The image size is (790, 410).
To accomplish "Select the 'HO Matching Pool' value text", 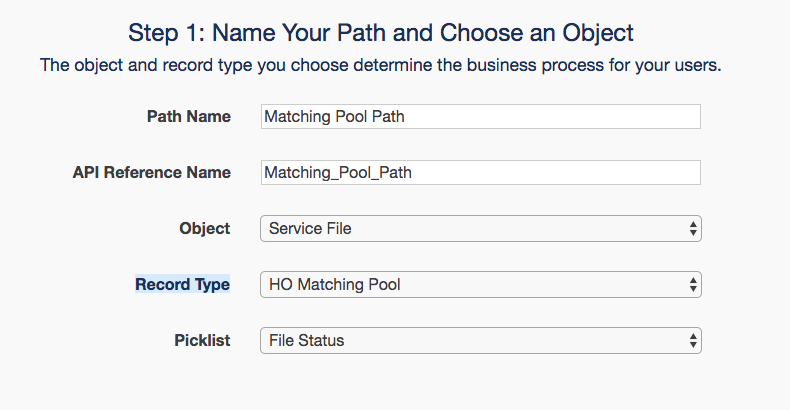I will (335, 285).
